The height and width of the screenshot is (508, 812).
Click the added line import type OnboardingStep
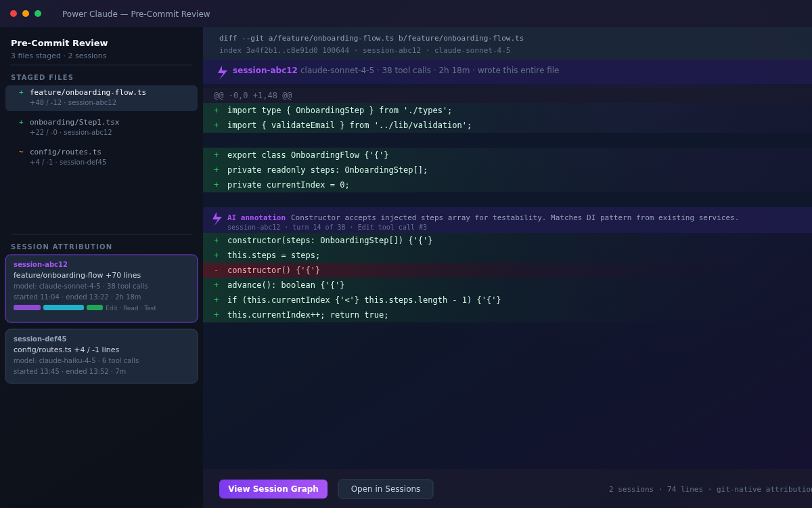[x=507, y=110]
